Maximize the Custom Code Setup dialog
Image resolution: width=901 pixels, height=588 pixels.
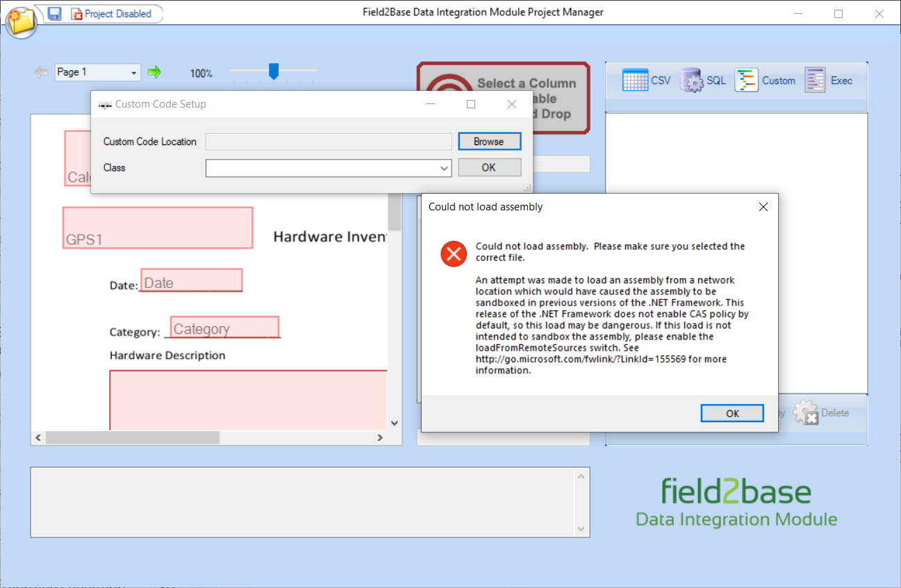click(471, 104)
